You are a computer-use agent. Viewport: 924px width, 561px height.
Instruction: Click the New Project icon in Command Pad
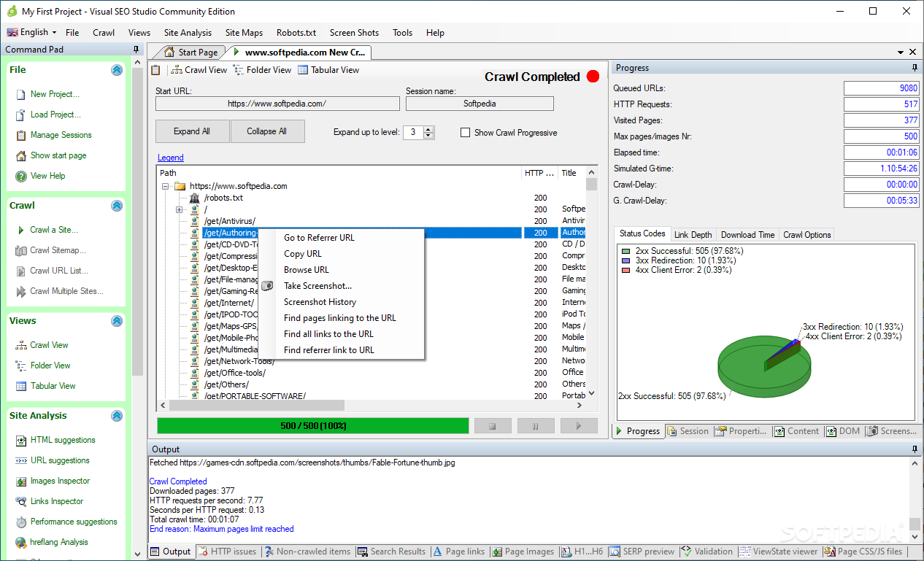point(20,94)
